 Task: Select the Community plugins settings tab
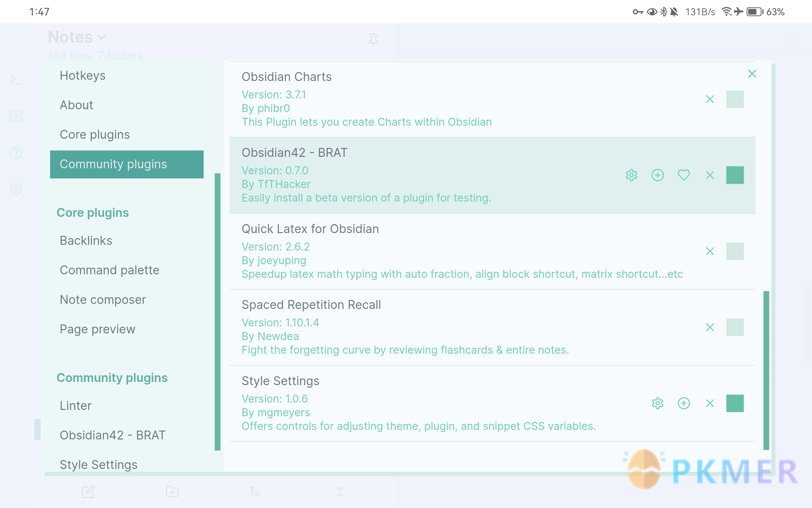point(127,164)
